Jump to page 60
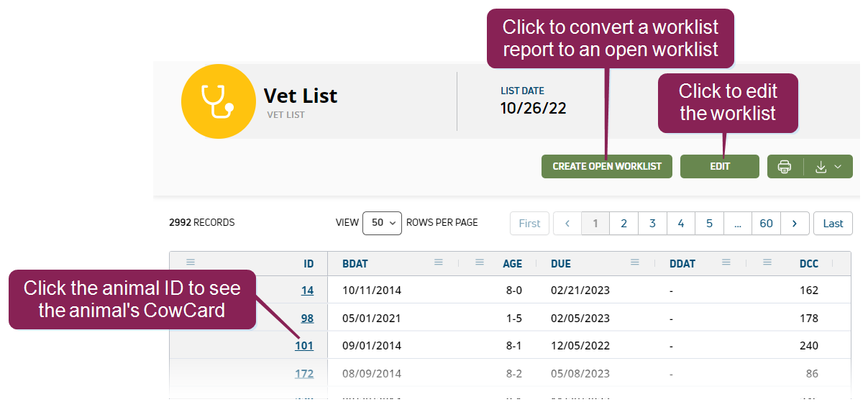Image resolution: width=868 pixels, height=407 pixels. pyautogui.click(x=766, y=224)
